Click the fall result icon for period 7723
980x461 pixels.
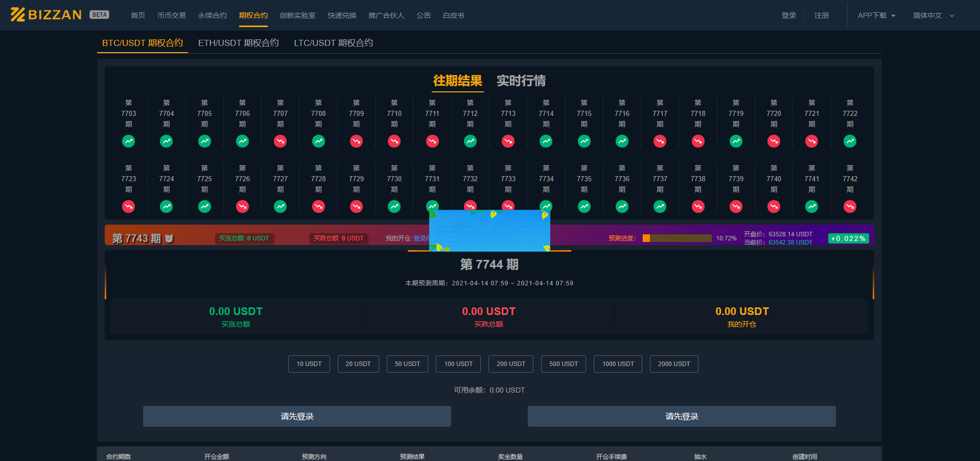point(128,206)
